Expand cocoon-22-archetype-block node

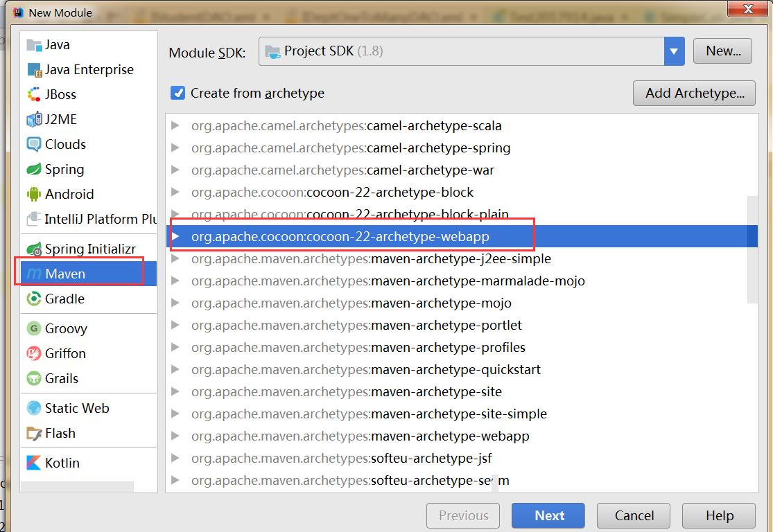[175, 192]
